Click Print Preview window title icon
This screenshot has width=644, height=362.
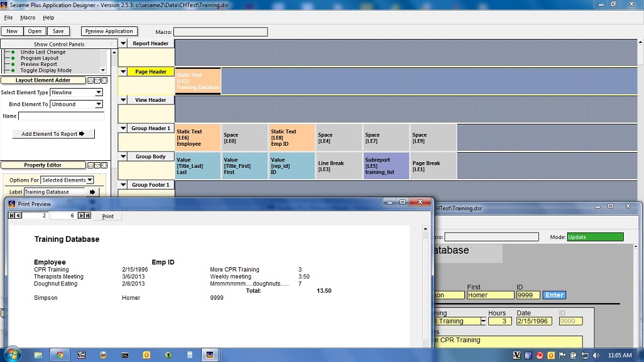tap(12, 204)
